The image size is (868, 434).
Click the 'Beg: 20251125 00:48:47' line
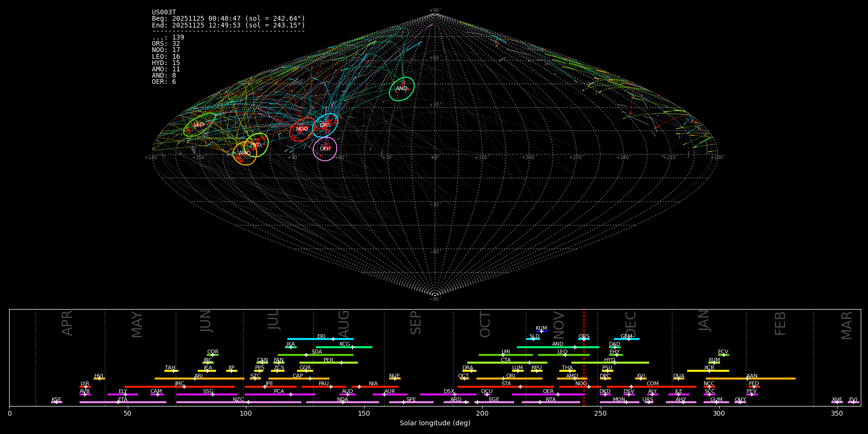(229, 19)
